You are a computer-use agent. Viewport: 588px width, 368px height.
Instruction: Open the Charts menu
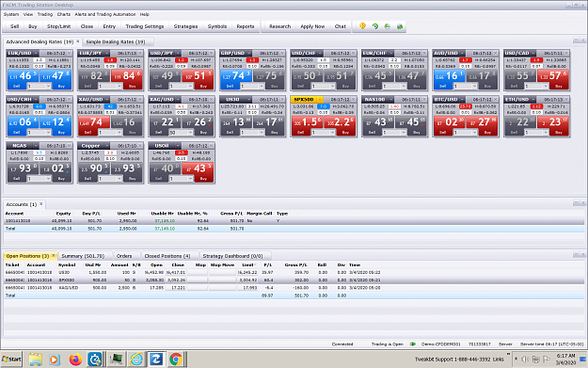click(x=64, y=14)
